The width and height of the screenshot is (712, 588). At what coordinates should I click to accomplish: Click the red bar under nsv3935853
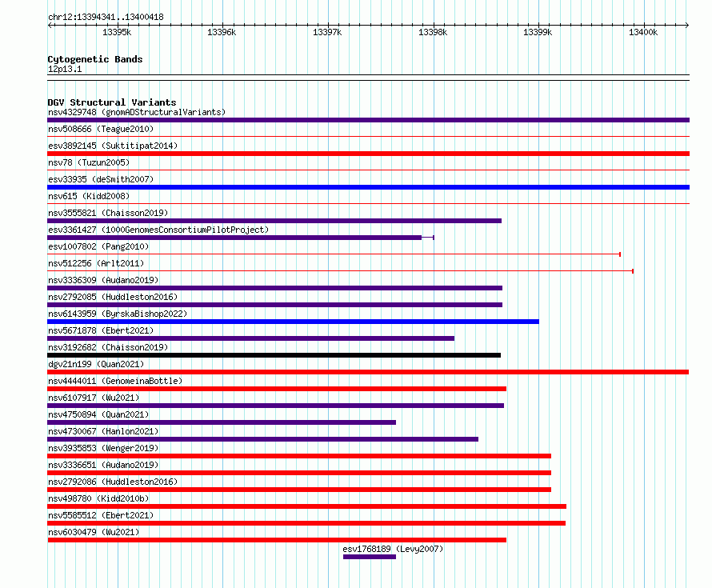299,456
